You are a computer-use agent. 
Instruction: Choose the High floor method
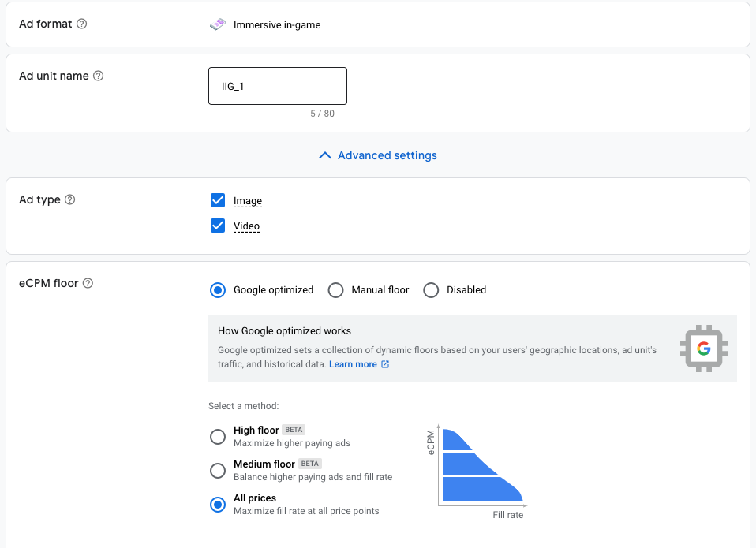point(218,436)
